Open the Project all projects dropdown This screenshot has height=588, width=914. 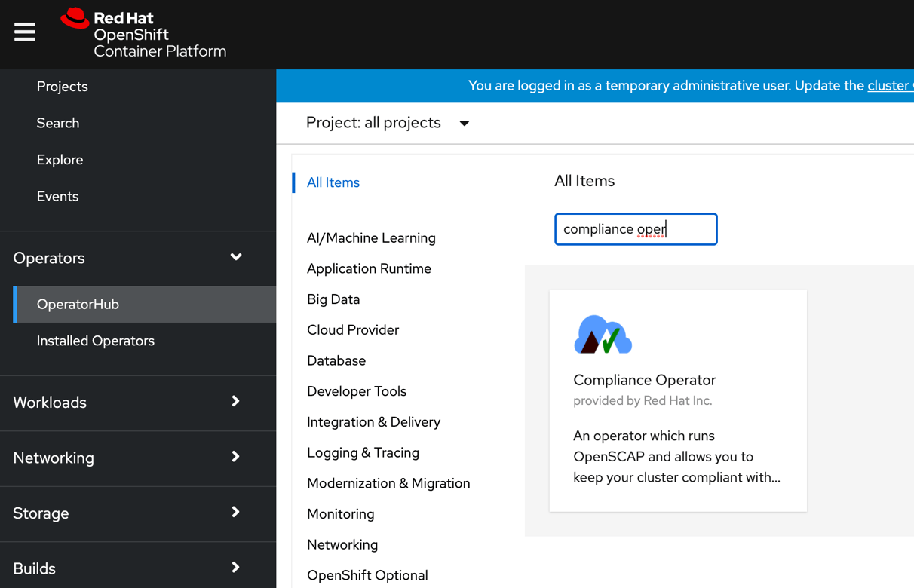click(x=388, y=123)
